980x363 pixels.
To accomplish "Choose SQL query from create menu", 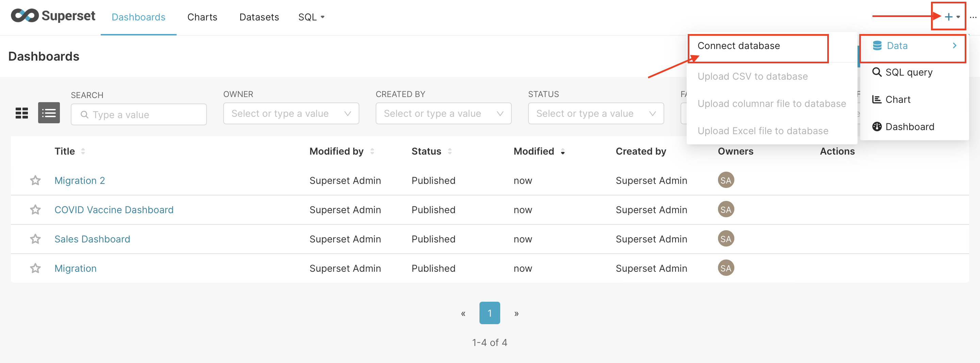I will [x=909, y=72].
